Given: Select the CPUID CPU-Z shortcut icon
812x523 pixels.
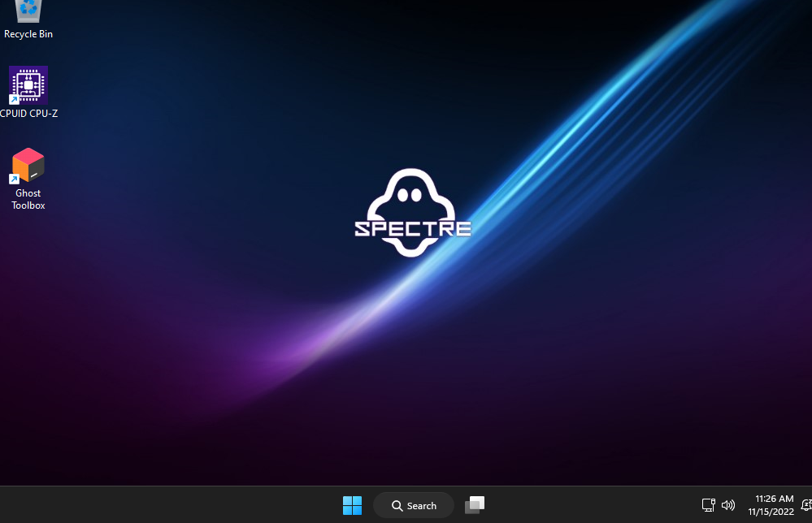Looking at the screenshot, I should (28, 84).
